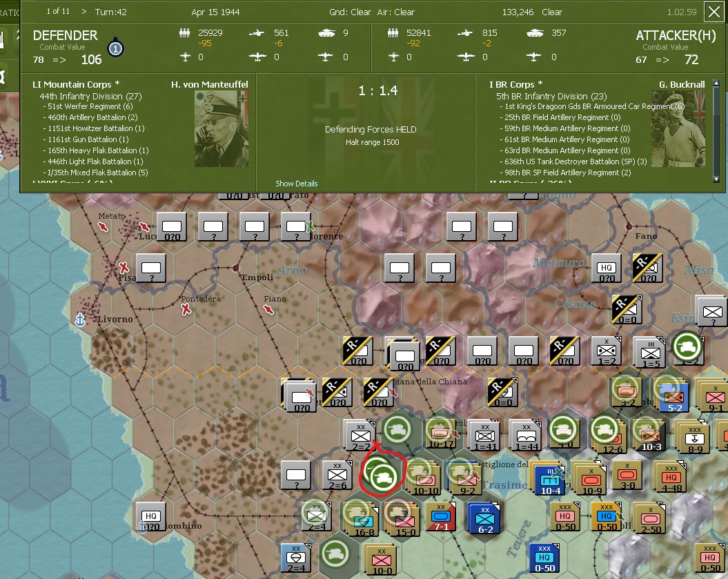Click the unit list scrollbar up arrow

716,83
